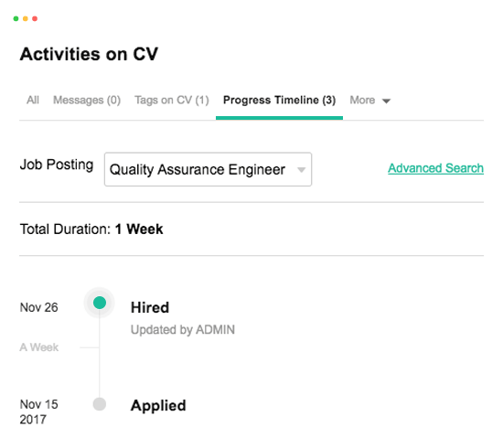503x448 pixels.
Task: Click the green Hired timeline marker
Action: [100, 303]
